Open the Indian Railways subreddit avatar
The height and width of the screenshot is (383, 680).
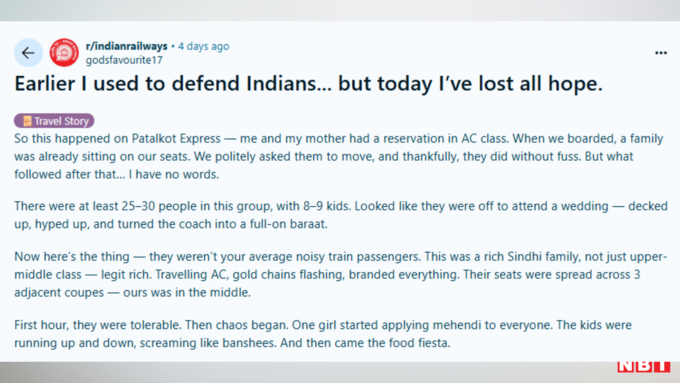click(x=64, y=52)
